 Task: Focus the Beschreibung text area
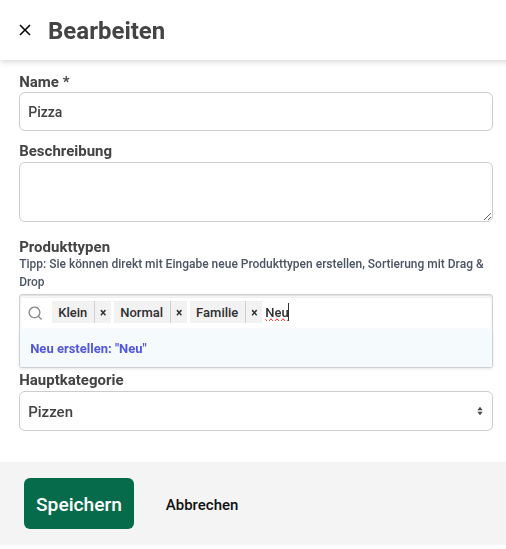(256, 192)
